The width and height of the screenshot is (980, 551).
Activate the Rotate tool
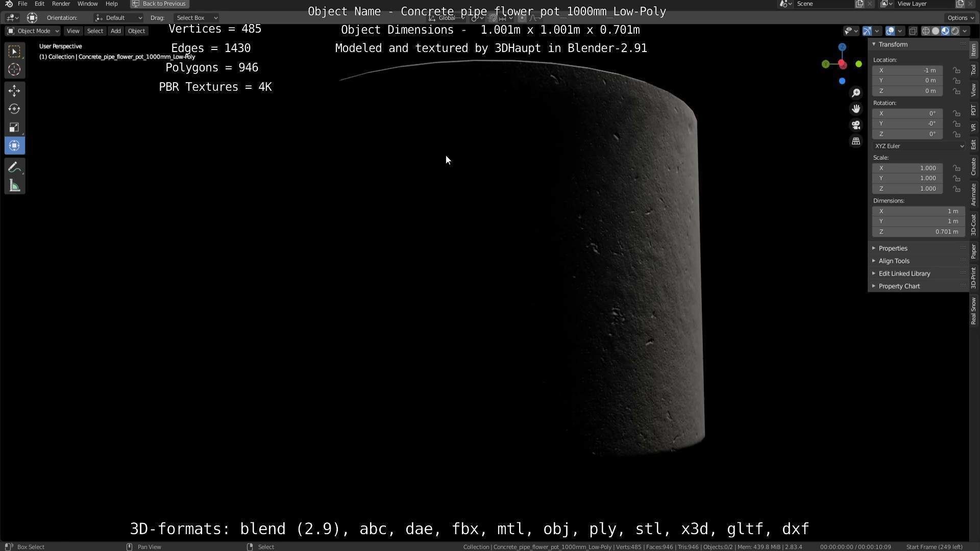(x=14, y=109)
